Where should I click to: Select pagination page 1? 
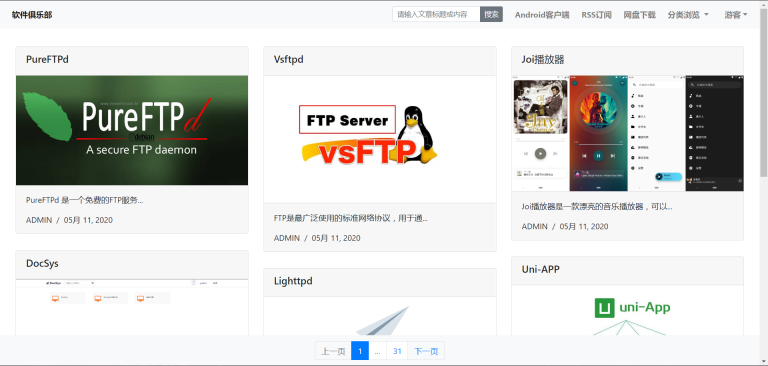pyautogui.click(x=360, y=351)
